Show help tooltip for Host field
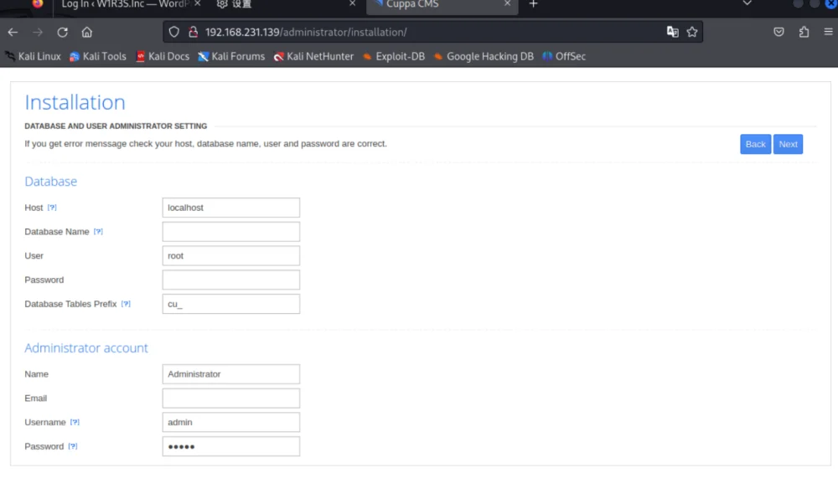 pyautogui.click(x=52, y=207)
